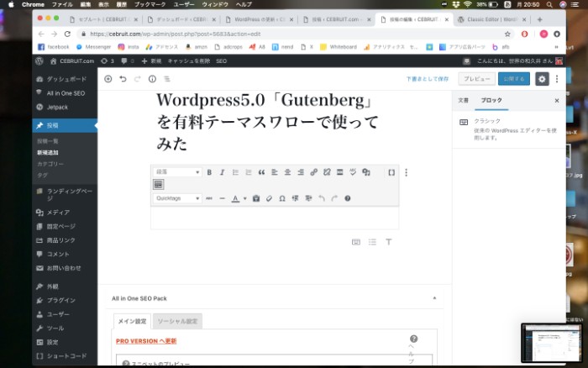
Task: Click the プレビュー button
Action: click(477, 79)
